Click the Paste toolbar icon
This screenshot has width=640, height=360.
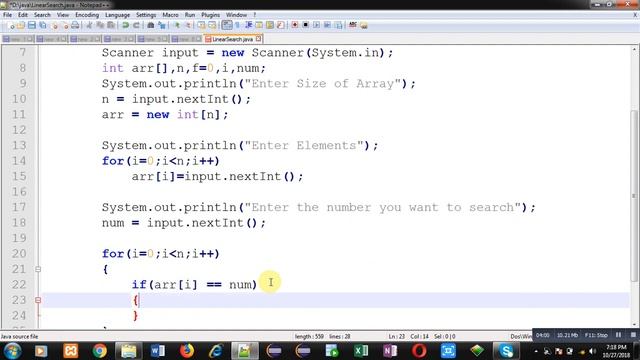(x=110, y=25)
